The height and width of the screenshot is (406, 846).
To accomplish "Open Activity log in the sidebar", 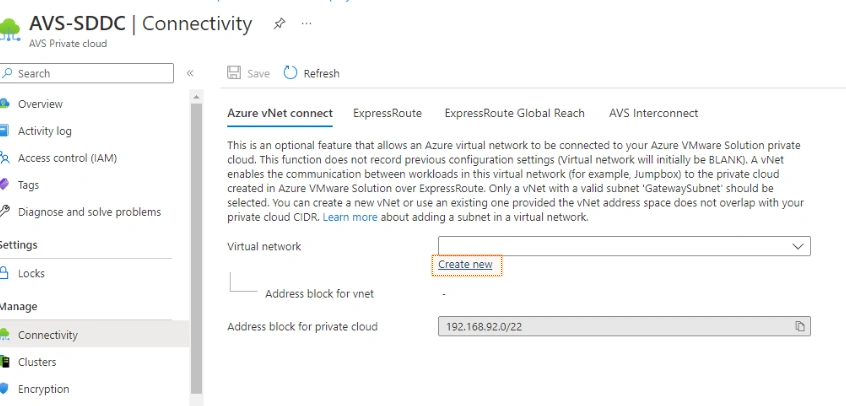I will pos(44,131).
